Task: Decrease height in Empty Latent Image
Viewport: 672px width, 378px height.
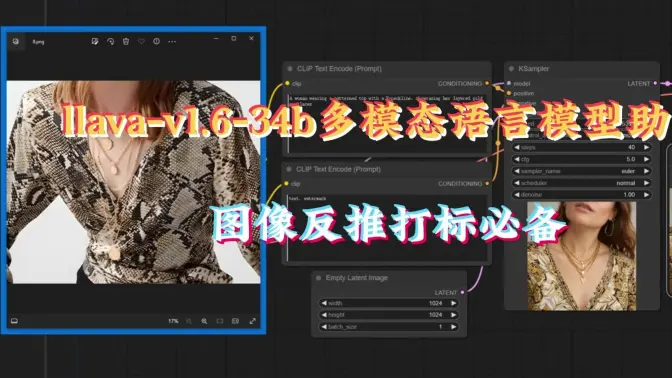Action: pyautogui.click(x=324, y=315)
